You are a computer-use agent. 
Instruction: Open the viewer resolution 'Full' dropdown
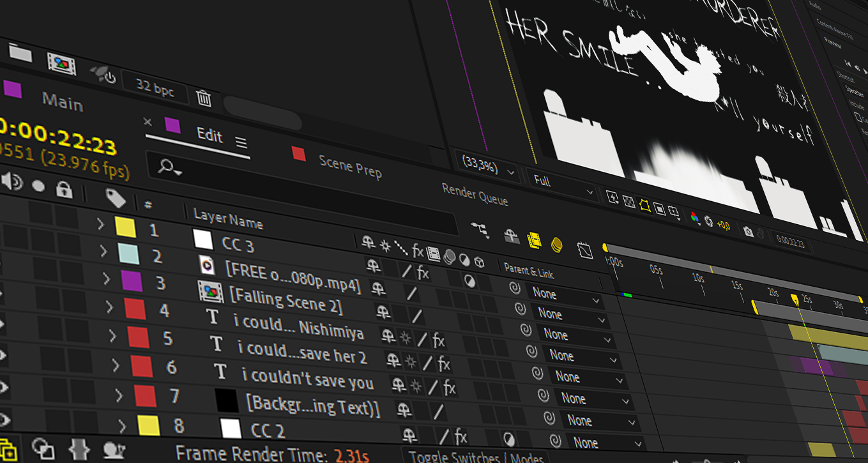coord(563,186)
